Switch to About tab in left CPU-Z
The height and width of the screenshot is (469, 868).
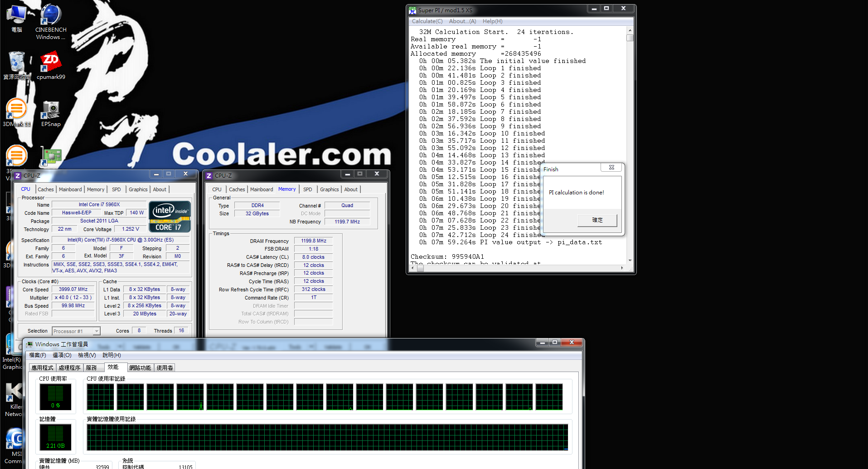point(160,189)
